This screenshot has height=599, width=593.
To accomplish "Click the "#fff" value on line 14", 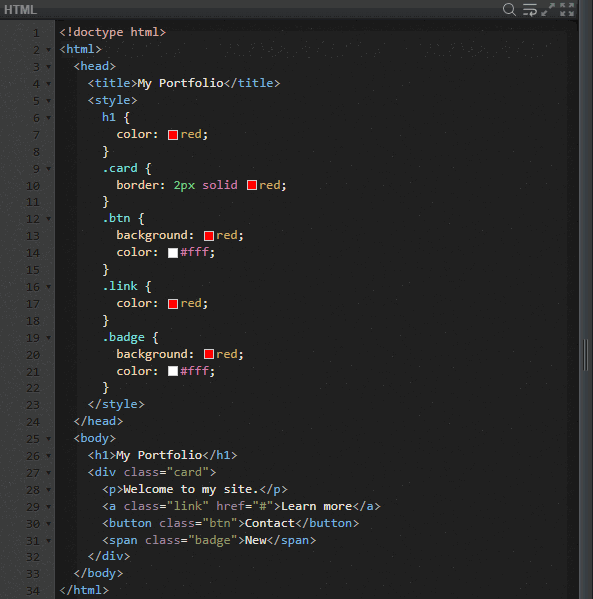I will pos(195,253).
